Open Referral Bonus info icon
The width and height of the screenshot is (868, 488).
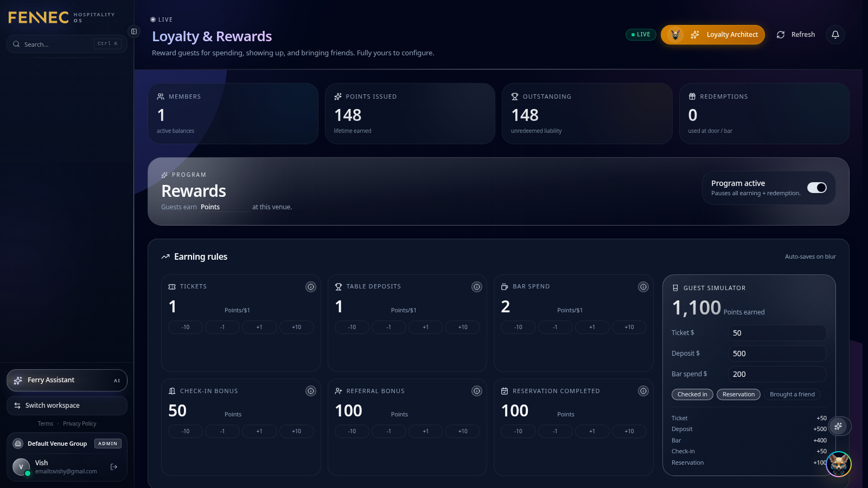(477, 391)
